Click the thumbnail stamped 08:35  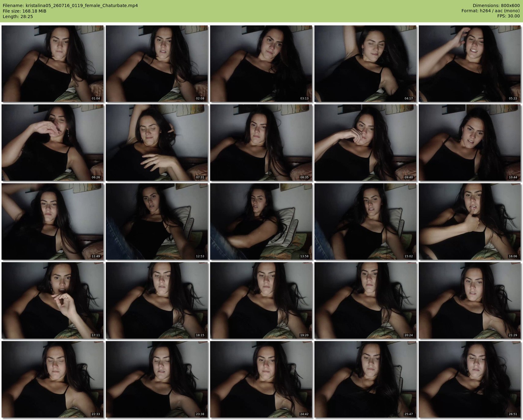click(261, 143)
